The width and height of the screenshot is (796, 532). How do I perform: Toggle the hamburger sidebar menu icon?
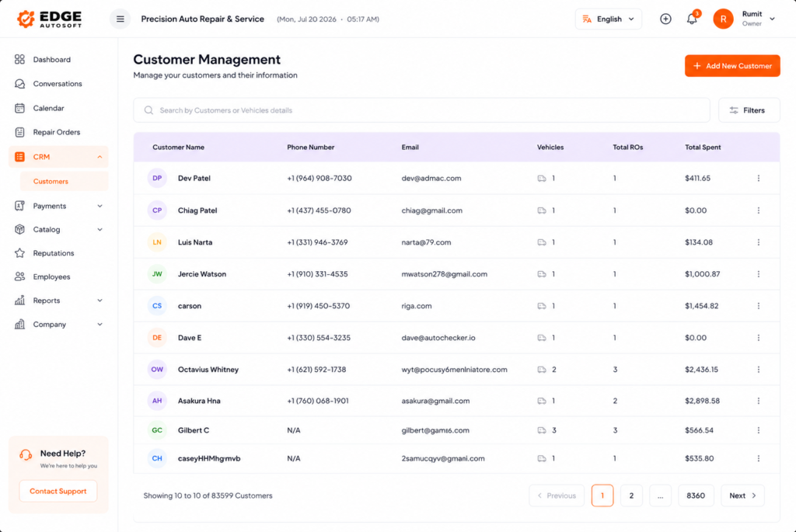click(x=120, y=19)
